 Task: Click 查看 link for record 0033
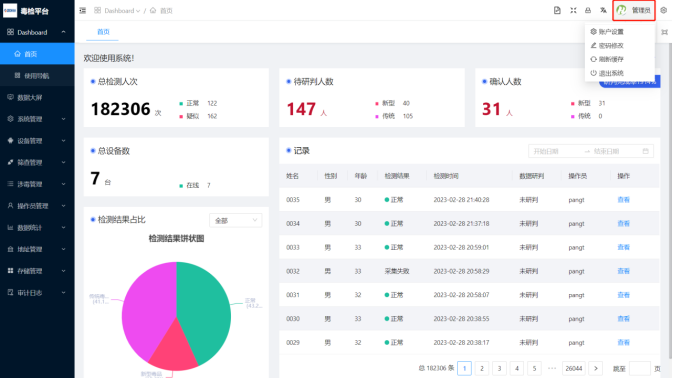pyautogui.click(x=623, y=247)
